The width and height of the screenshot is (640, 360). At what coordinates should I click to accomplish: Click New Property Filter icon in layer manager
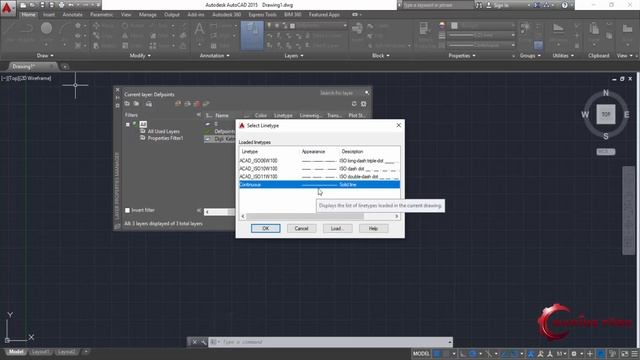[x=127, y=104]
